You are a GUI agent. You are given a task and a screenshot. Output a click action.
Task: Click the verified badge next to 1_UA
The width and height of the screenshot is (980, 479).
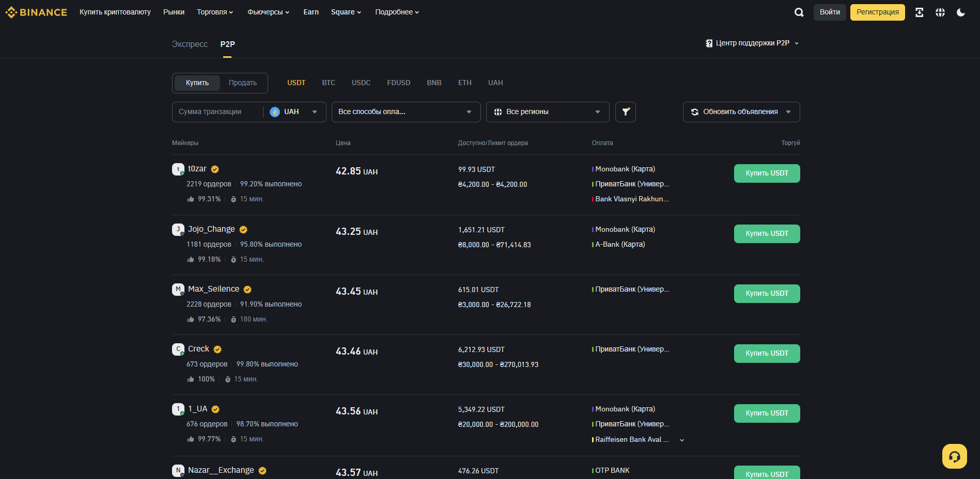pos(215,409)
